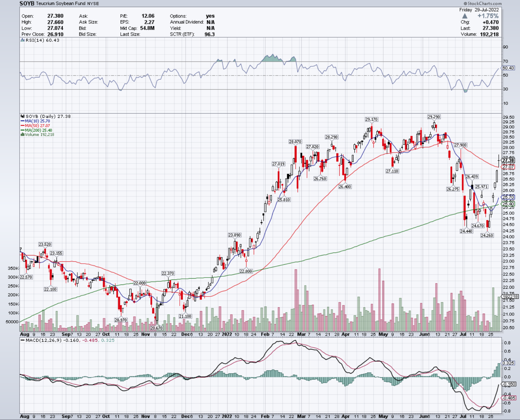Screen dimensions: 520x420
Task: Click the 23.890 price label
Action: pos(234,235)
